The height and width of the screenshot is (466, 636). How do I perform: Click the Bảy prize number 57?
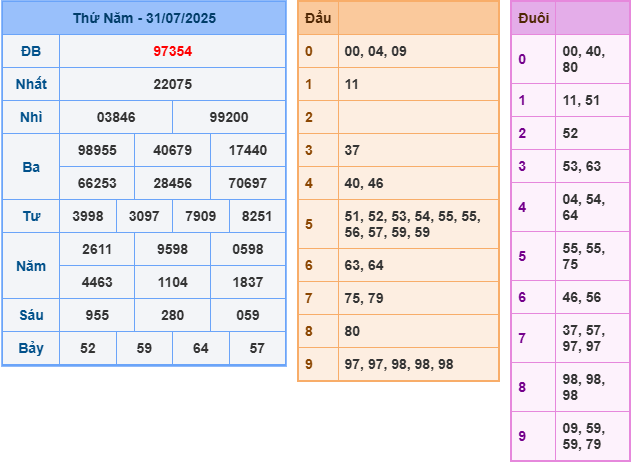point(257,348)
